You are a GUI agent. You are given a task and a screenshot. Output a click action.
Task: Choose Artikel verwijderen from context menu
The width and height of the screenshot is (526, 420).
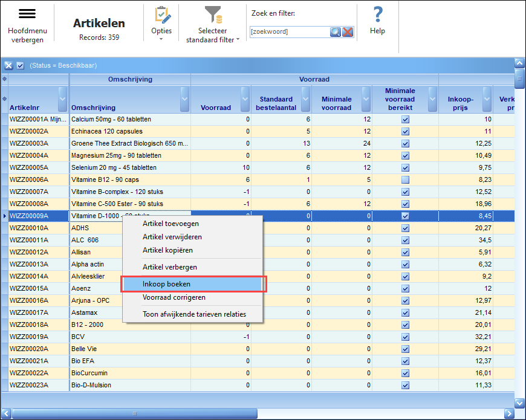(x=192, y=237)
